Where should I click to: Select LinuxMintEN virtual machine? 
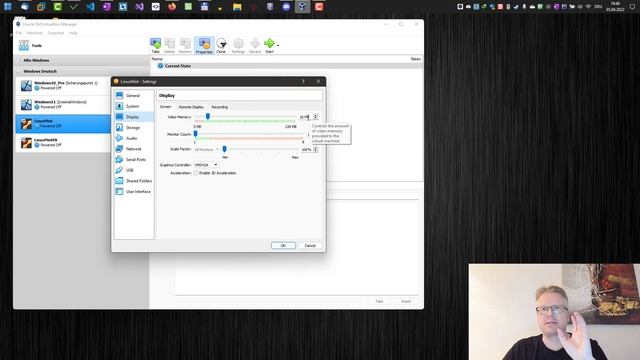pos(63,142)
